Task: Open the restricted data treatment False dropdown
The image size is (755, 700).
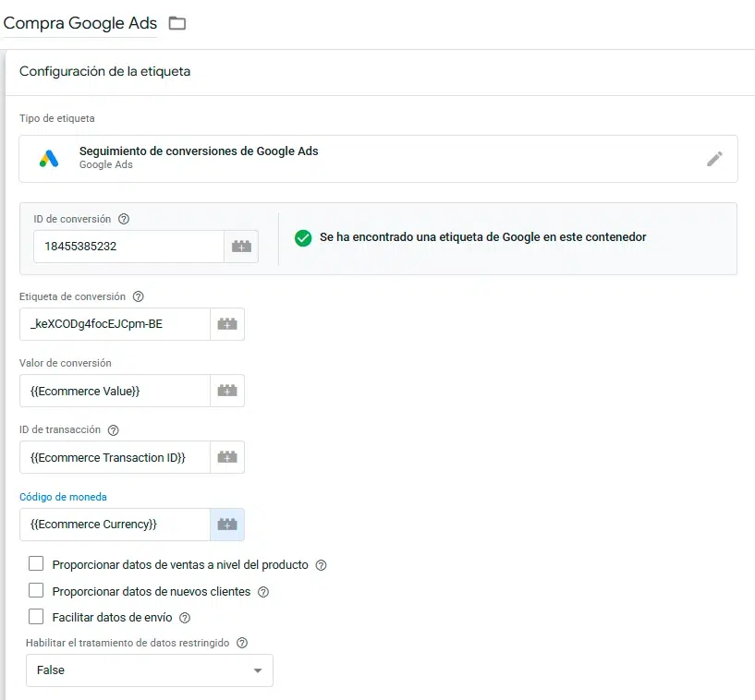Action: (150, 670)
